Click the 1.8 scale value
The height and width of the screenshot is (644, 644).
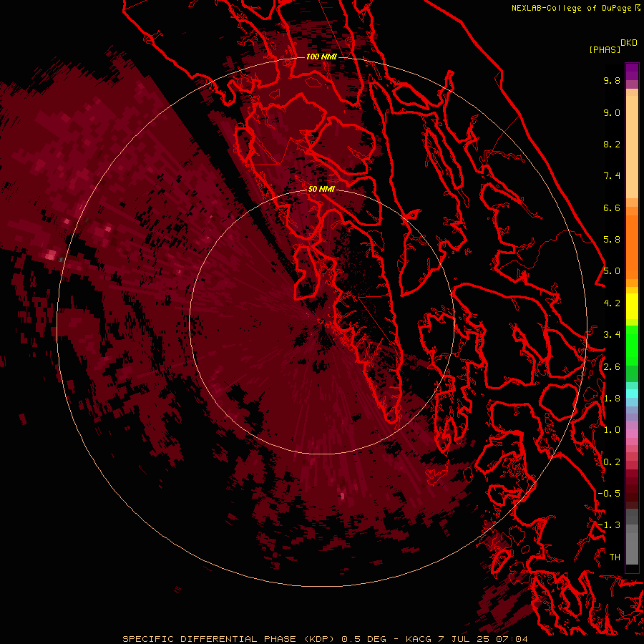click(x=612, y=399)
